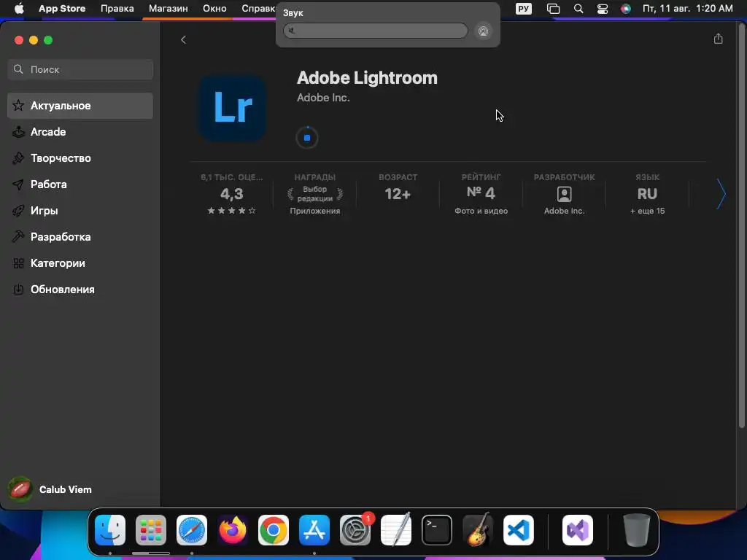Open the Обновления section
Image resolution: width=747 pixels, height=560 pixels.
pos(80,289)
